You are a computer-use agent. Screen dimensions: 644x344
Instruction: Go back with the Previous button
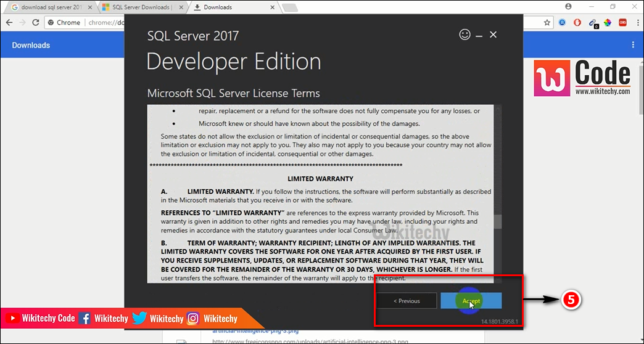coord(407,301)
